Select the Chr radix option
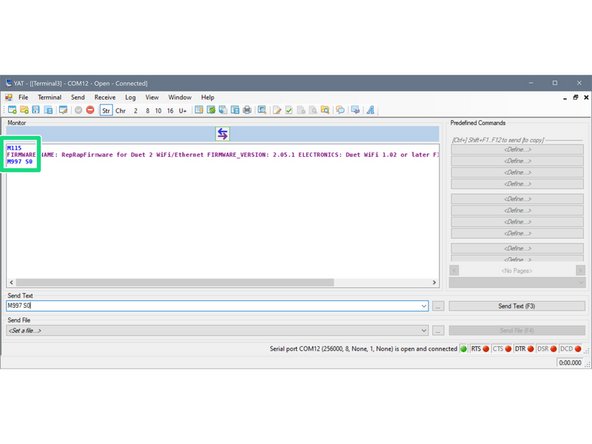Viewport: 592px width, 444px height. [120, 111]
